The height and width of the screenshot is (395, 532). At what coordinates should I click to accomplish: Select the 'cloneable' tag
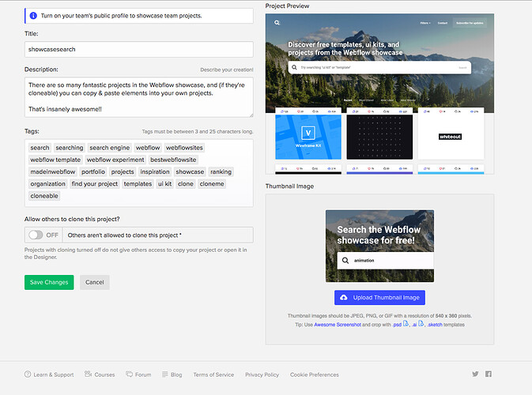point(44,196)
